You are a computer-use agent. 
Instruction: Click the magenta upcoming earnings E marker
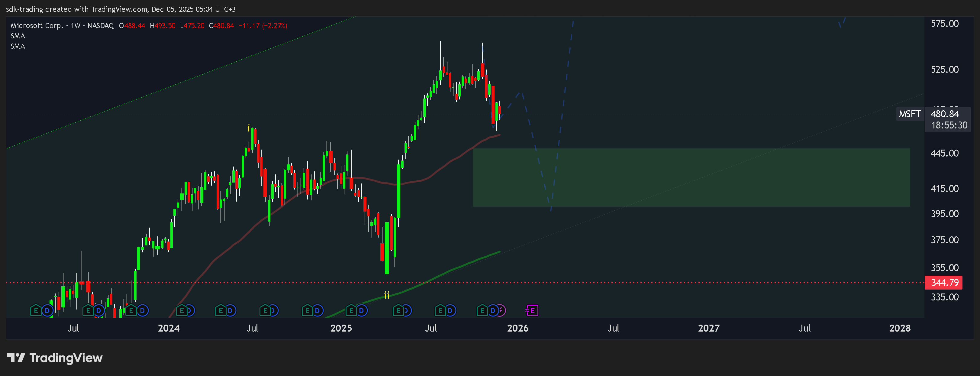click(532, 310)
